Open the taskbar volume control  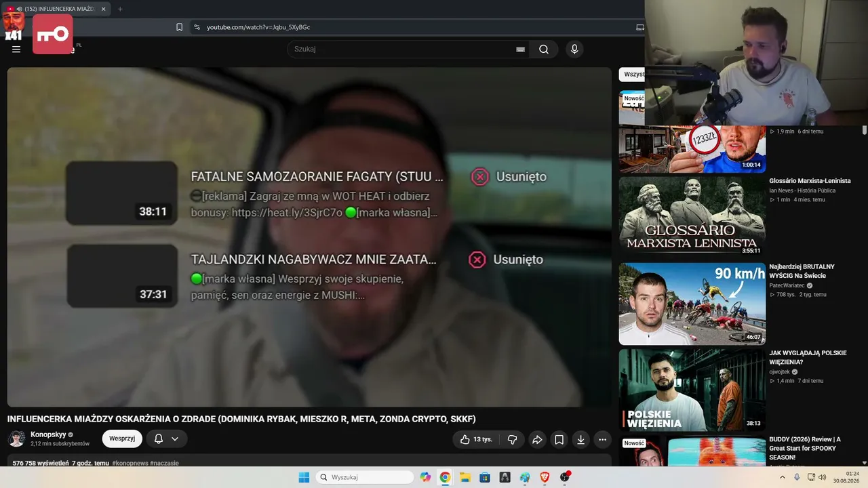(823, 477)
